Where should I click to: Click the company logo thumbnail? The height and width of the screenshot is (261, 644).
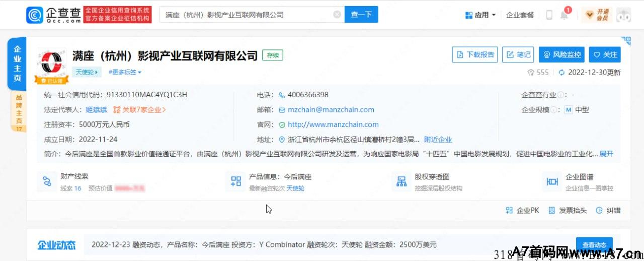(x=51, y=63)
